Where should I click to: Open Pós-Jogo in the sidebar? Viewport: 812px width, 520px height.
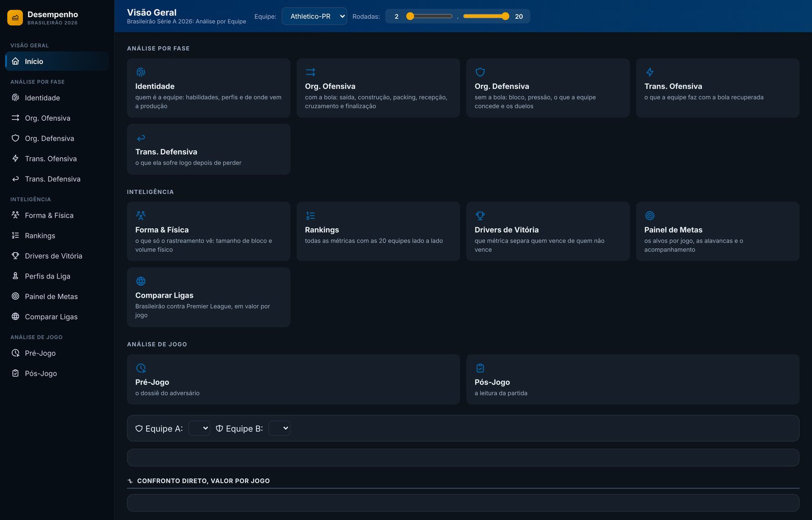tap(57, 373)
